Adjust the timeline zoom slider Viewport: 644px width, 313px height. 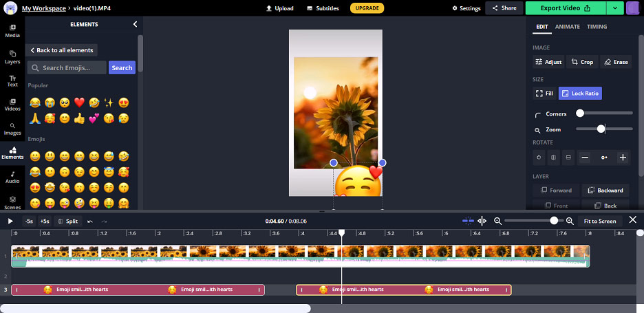[x=533, y=221]
